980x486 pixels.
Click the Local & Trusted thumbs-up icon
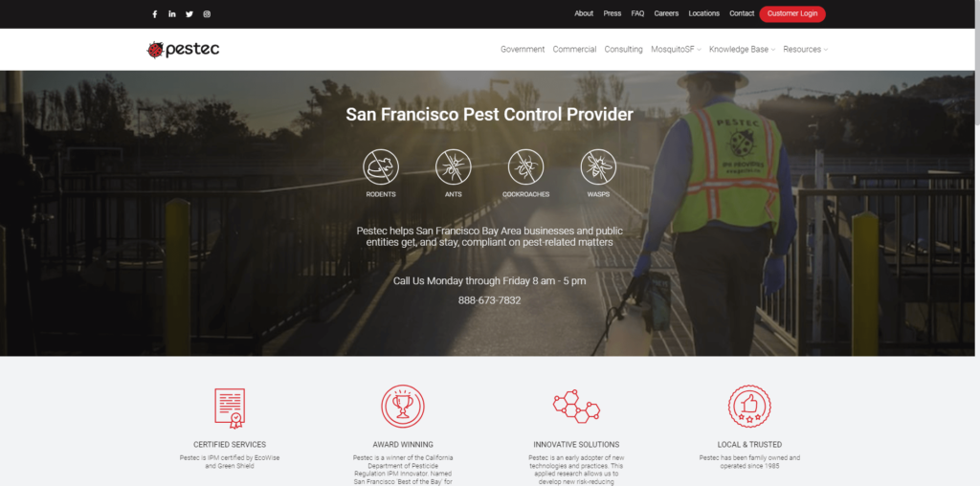[749, 406]
